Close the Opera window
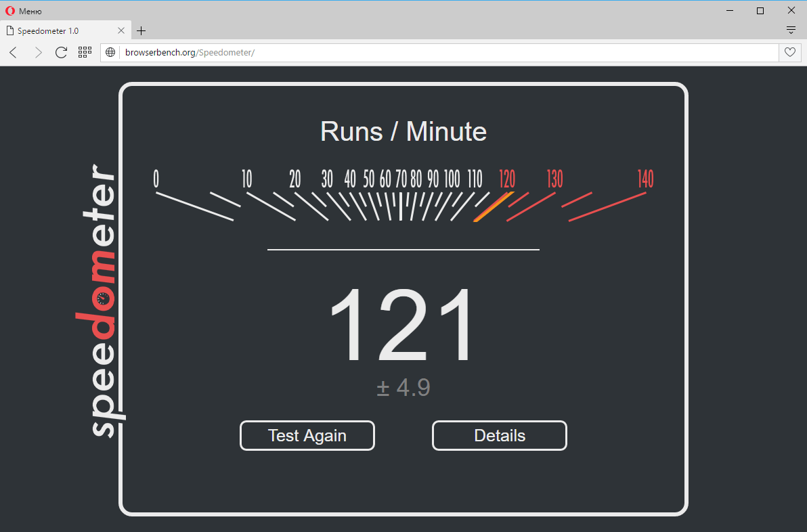This screenshot has height=532, width=807. click(x=791, y=11)
